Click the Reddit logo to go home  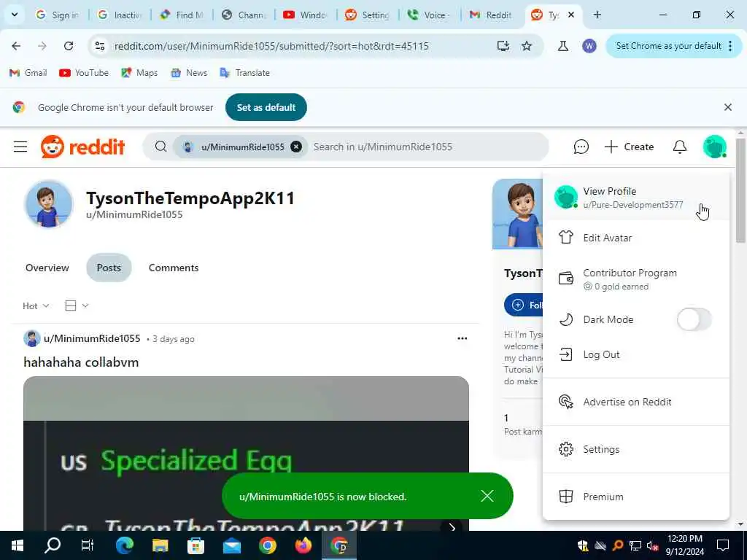83,147
